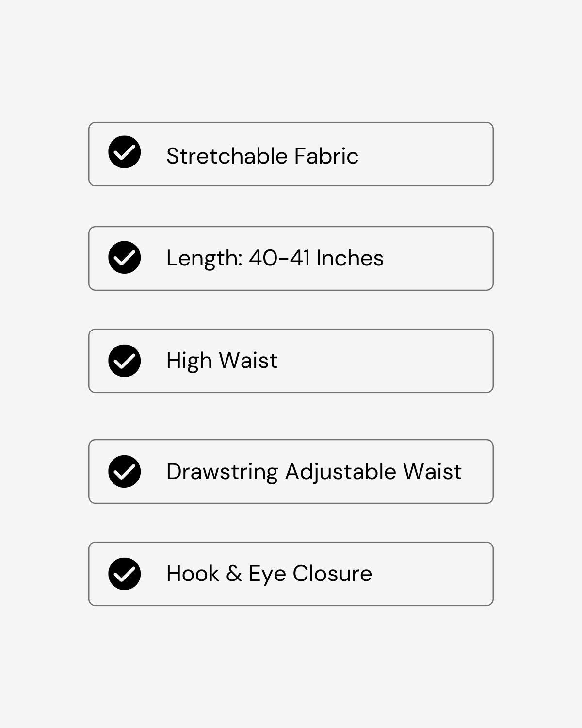The width and height of the screenshot is (582, 728).
Task: Click the word "Closure"
Action: (332, 574)
